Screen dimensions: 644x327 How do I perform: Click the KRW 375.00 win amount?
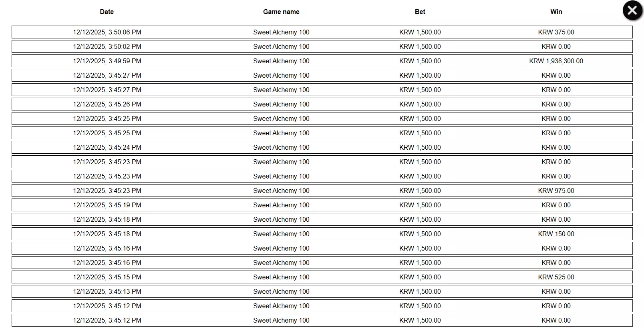556,32
